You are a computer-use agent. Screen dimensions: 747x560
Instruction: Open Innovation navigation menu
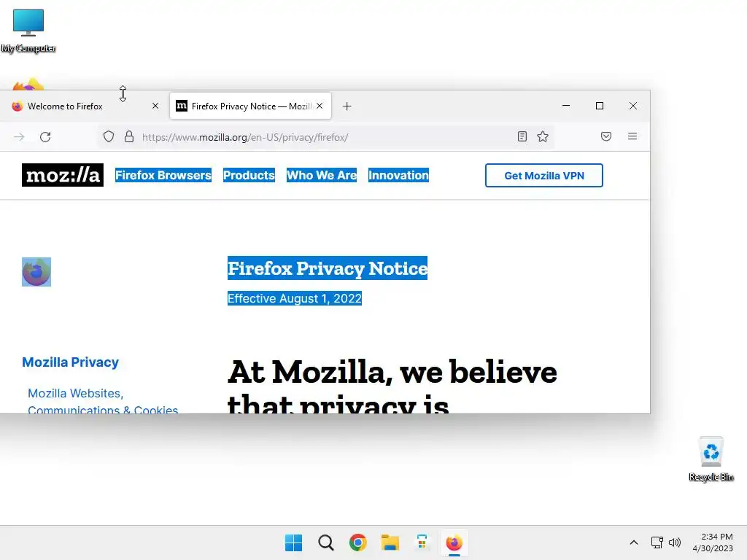(398, 175)
